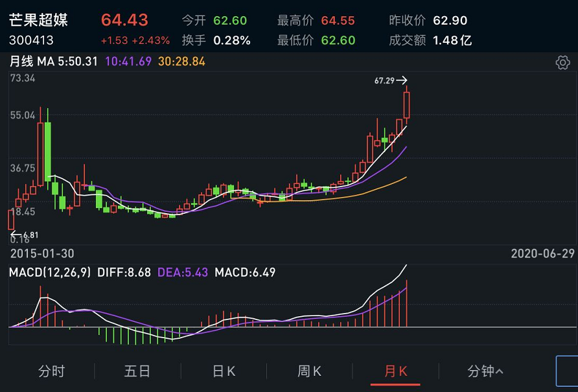The image size is (578, 392).
Task: Select the 月K chart tab
Action: pos(395,371)
